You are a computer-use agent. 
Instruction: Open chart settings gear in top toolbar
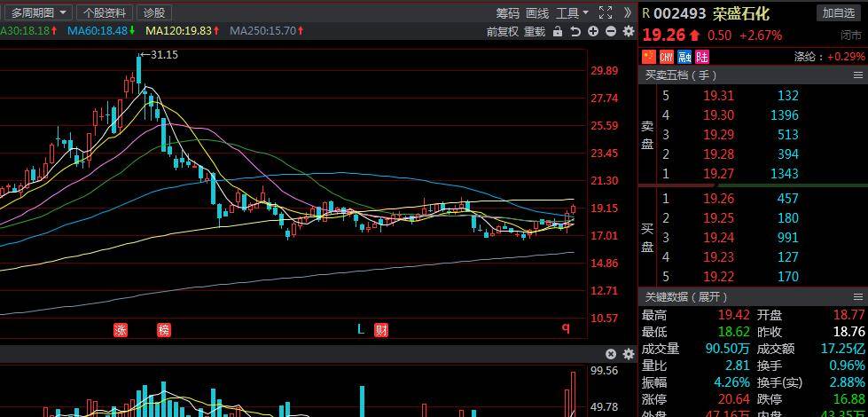(629, 31)
